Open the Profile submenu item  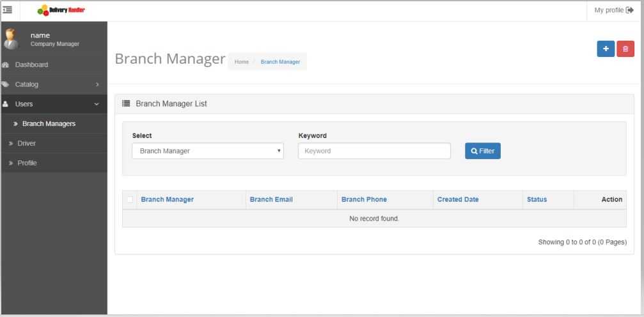coord(54,163)
